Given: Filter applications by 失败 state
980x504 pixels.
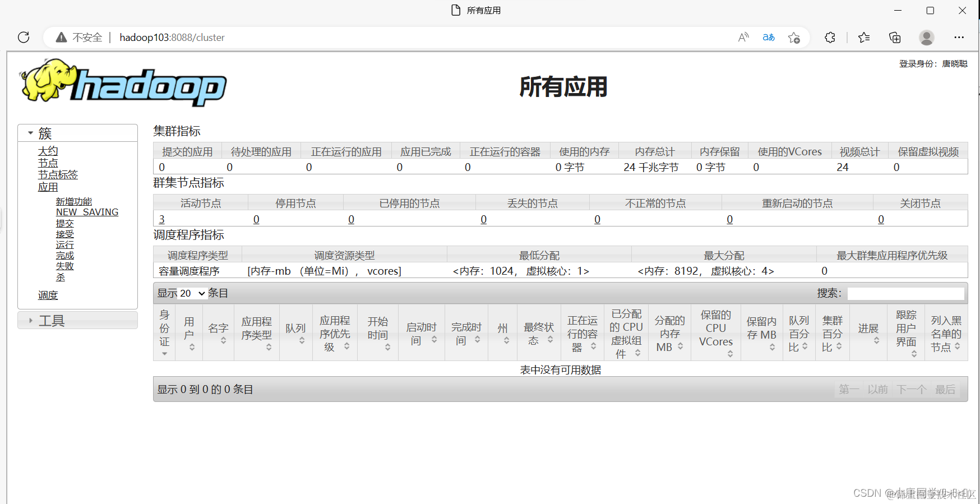Looking at the screenshot, I should (x=64, y=266).
